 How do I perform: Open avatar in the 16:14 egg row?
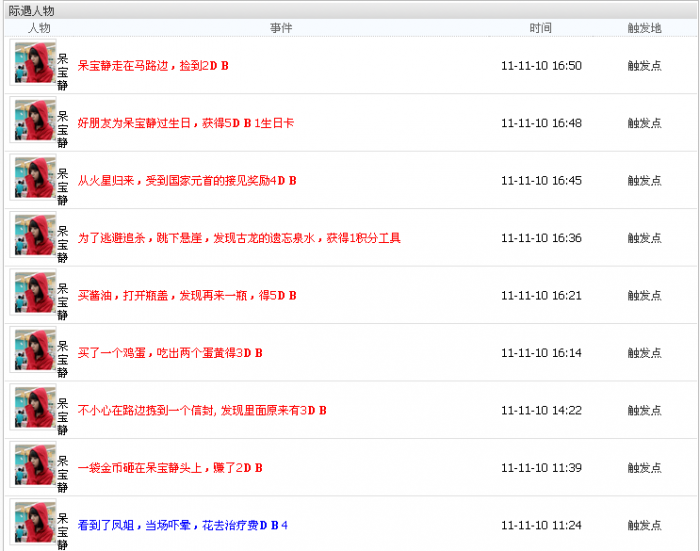[x=33, y=350]
